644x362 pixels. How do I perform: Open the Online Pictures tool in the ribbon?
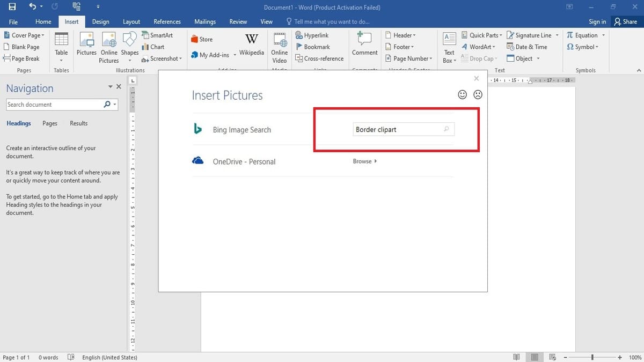[x=109, y=47]
